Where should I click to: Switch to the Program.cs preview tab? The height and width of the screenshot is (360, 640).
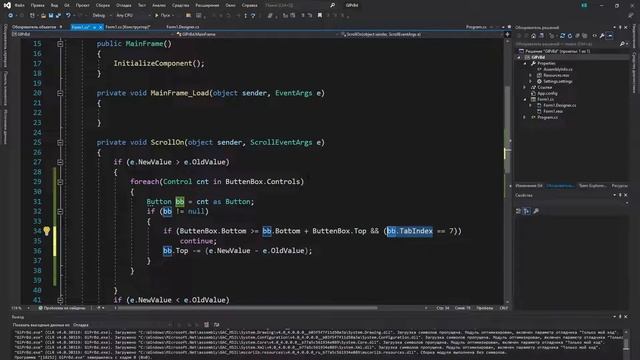[x=476, y=27]
